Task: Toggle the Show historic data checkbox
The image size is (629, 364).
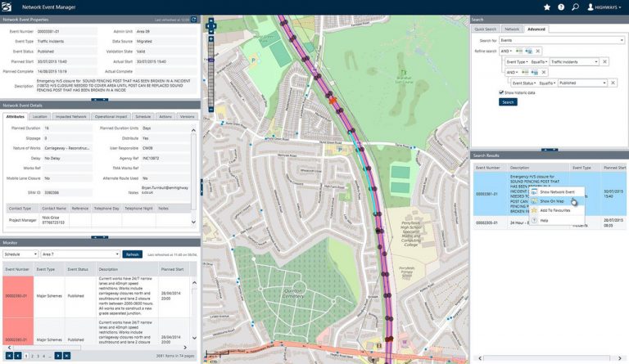Action: point(501,93)
